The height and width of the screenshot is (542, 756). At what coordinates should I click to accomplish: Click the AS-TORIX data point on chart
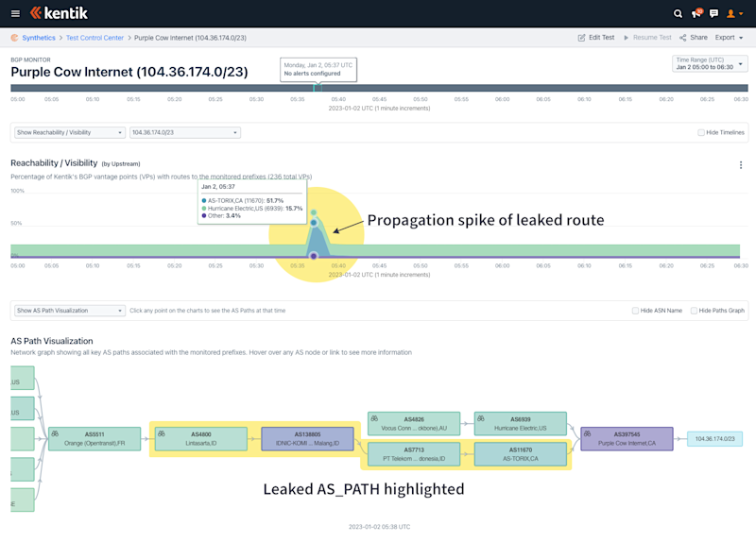pos(314,223)
